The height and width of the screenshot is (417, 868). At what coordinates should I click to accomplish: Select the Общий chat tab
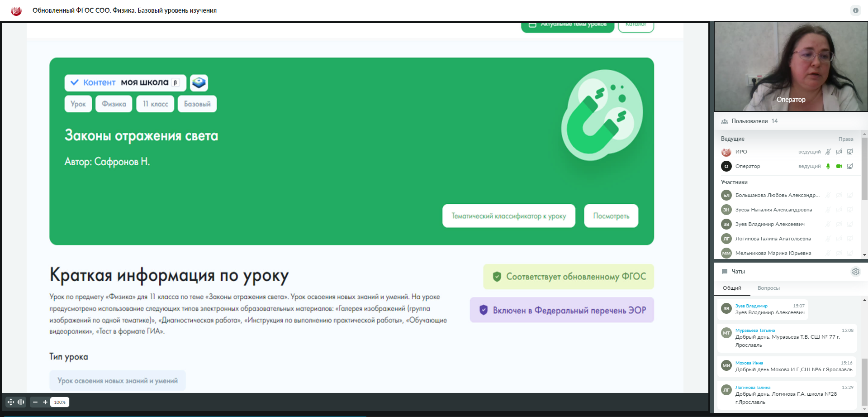coord(731,288)
